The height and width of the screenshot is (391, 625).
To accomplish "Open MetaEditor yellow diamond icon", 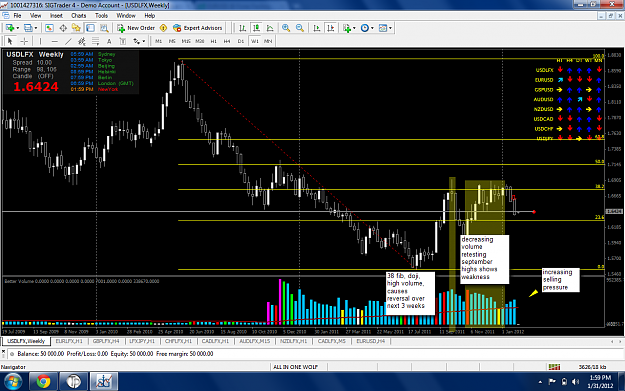I will click(x=163, y=28).
